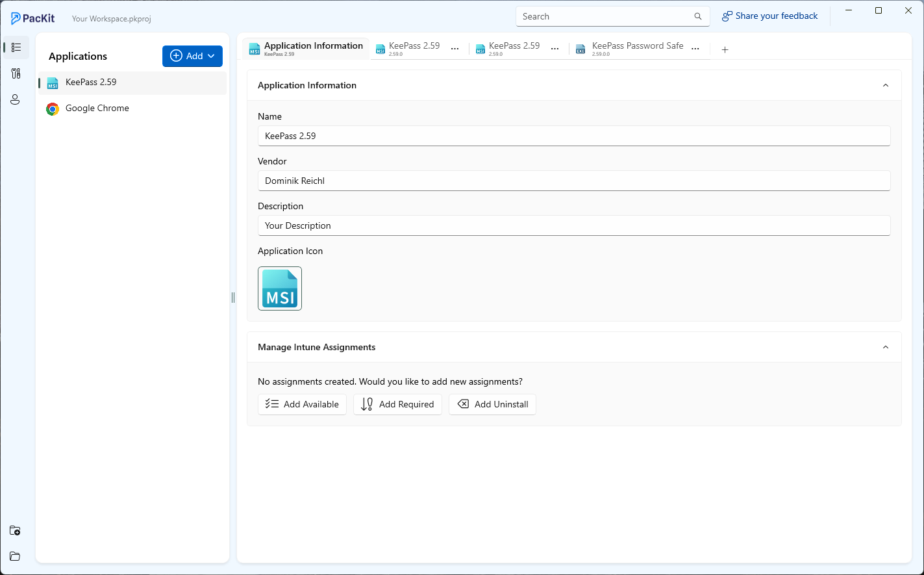Open the applications list sidebar icon
924x575 pixels.
[16, 47]
